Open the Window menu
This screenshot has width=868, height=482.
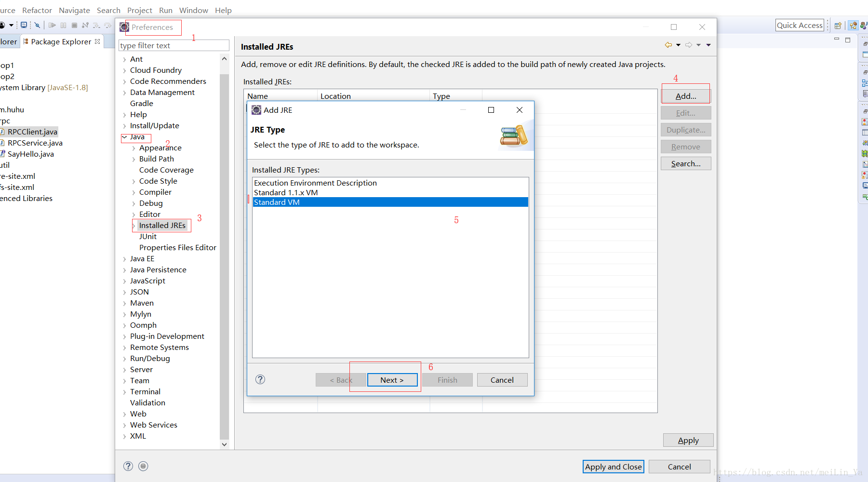(x=194, y=10)
